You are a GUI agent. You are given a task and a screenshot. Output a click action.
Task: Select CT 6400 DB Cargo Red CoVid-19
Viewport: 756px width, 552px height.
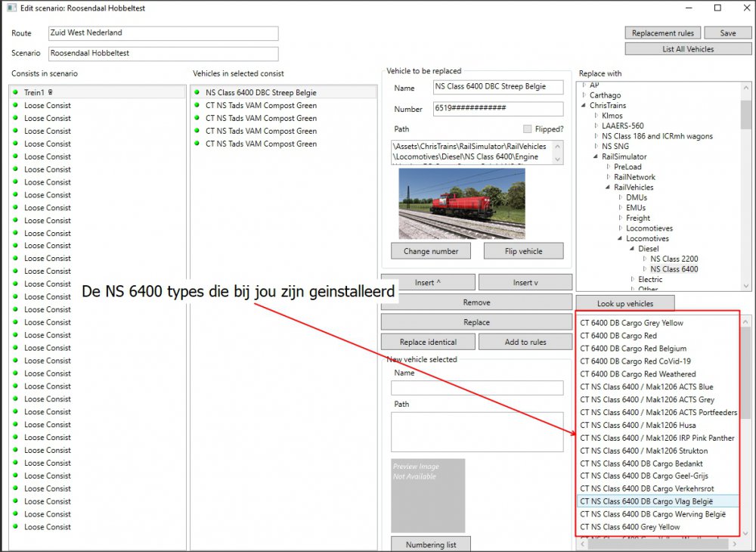(635, 361)
